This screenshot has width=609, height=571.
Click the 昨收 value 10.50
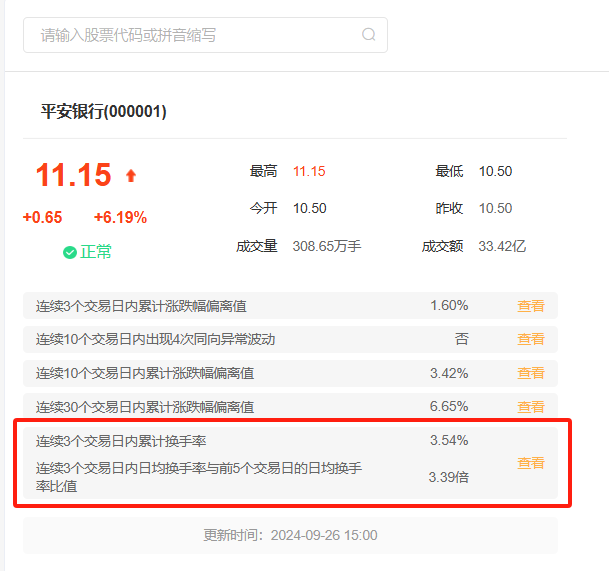coord(495,208)
